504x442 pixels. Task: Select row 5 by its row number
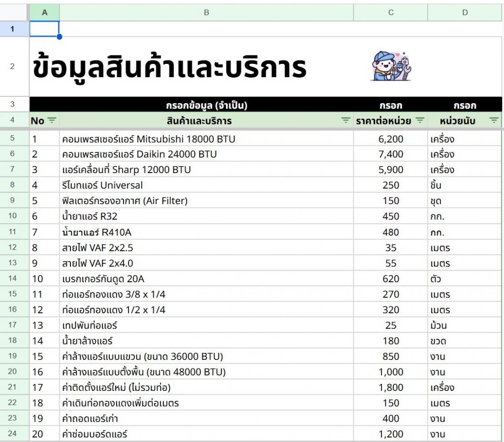point(13,139)
